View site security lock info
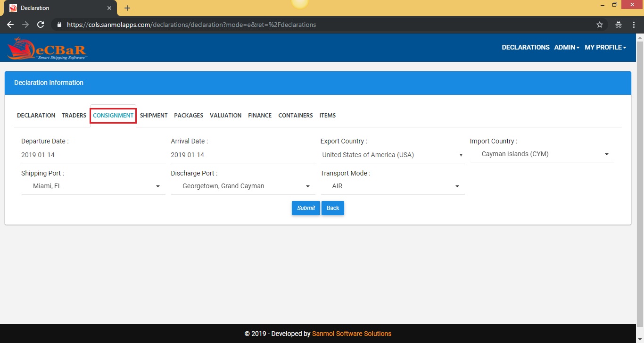The width and height of the screenshot is (644, 343). click(x=59, y=25)
